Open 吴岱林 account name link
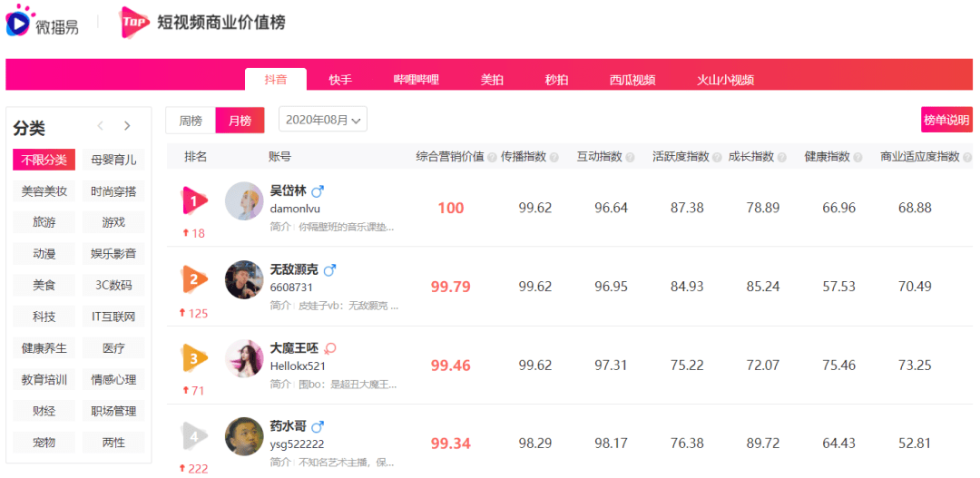 coord(289,191)
